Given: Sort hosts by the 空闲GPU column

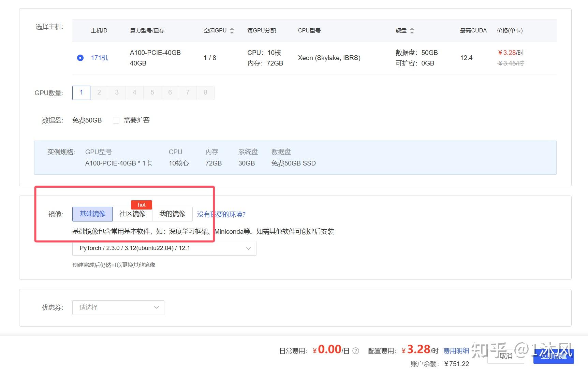Looking at the screenshot, I should click(x=232, y=30).
